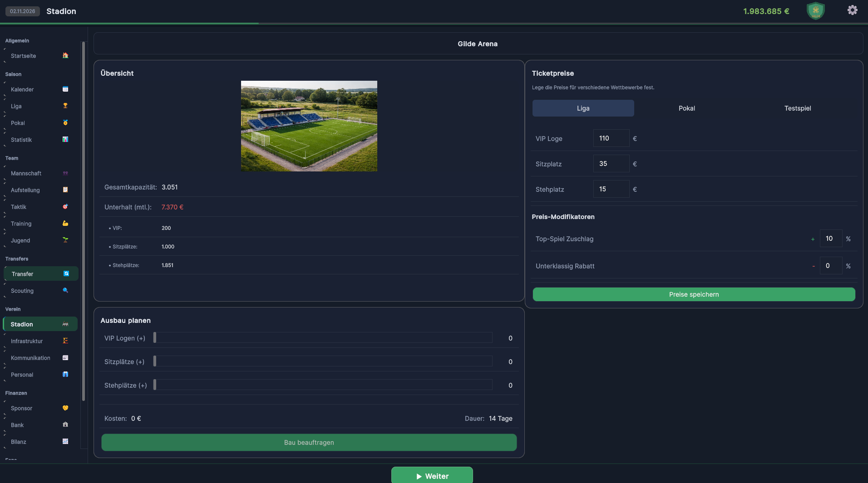Image resolution: width=868 pixels, height=483 pixels.
Task: Click the Gesamtkapazität value 3.051
Action: click(170, 187)
